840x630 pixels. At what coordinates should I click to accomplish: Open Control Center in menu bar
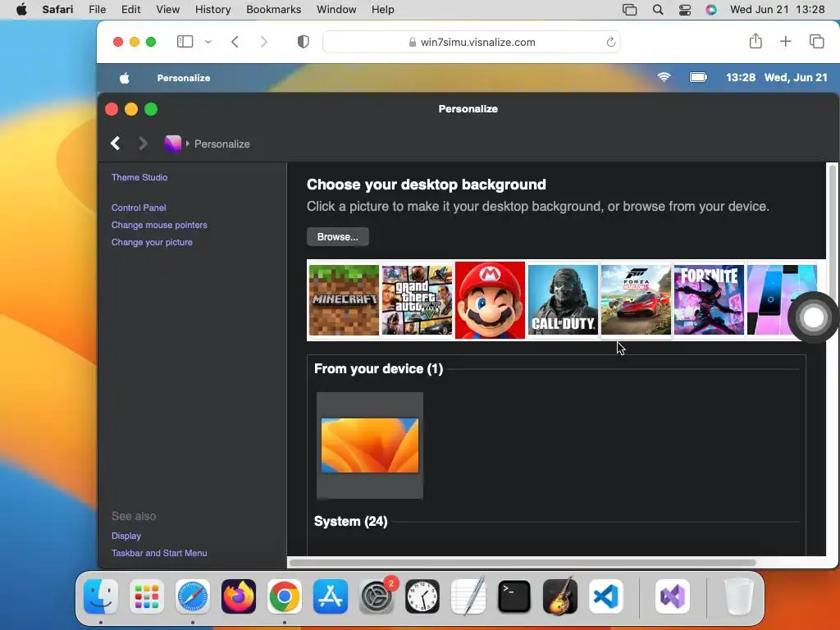pyautogui.click(x=685, y=10)
